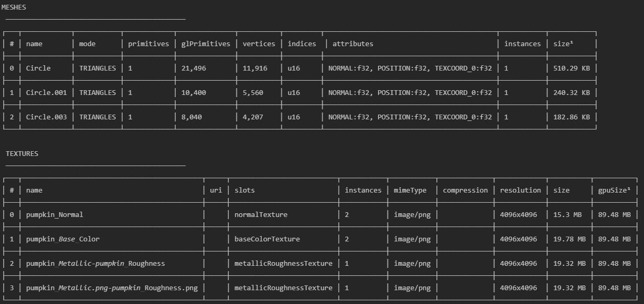Select the glPrimitives column header
Image resolution: width=644 pixels, height=304 pixels.
[205, 44]
